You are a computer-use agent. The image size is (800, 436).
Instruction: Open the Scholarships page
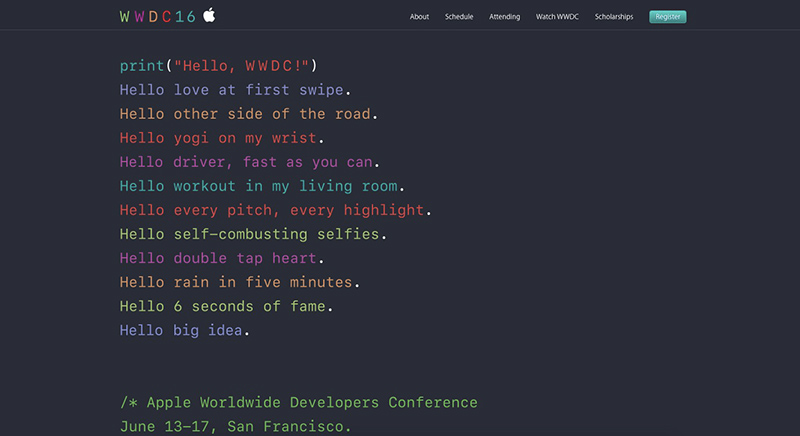coord(613,17)
